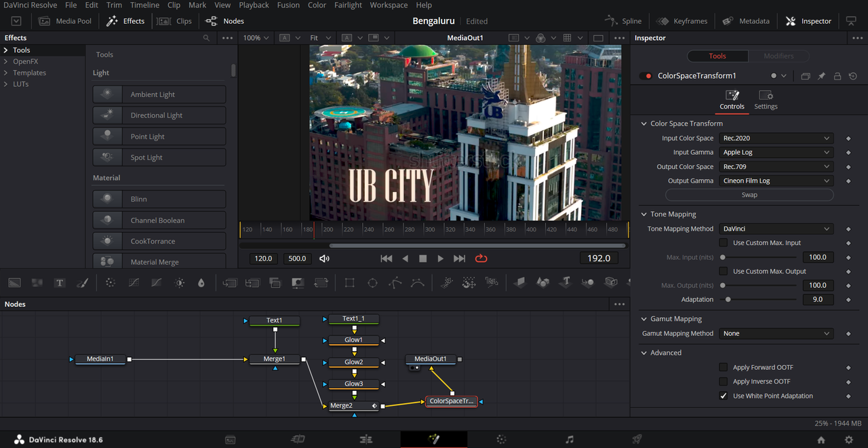Click the Swap button
This screenshot has height=448, width=868.
(x=749, y=195)
